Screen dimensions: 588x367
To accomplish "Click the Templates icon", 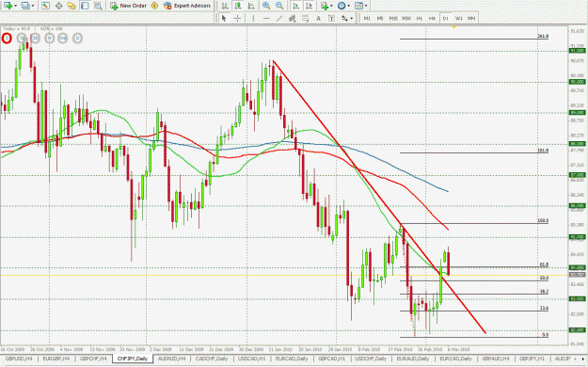I will click(358, 6).
